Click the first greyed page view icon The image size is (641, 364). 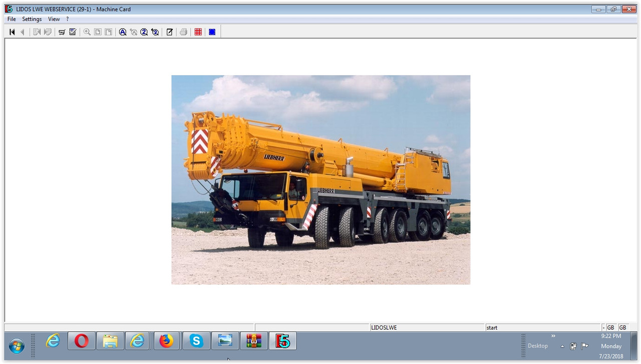[x=98, y=32]
